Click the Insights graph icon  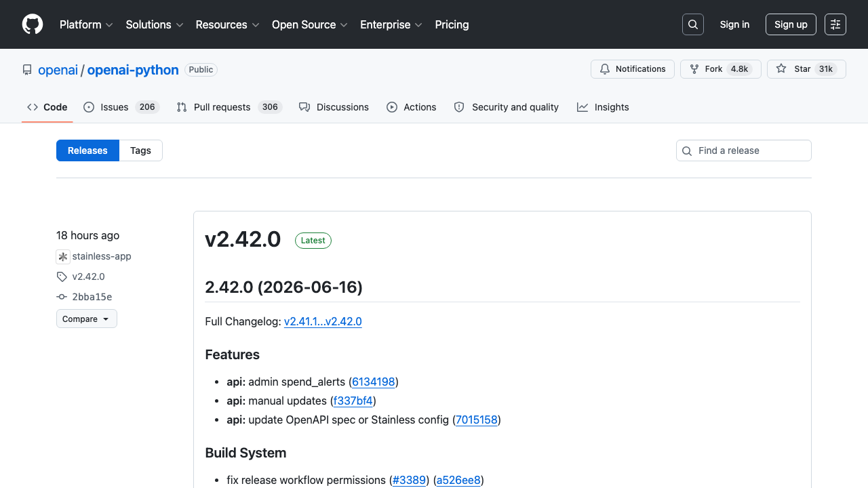(583, 107)
